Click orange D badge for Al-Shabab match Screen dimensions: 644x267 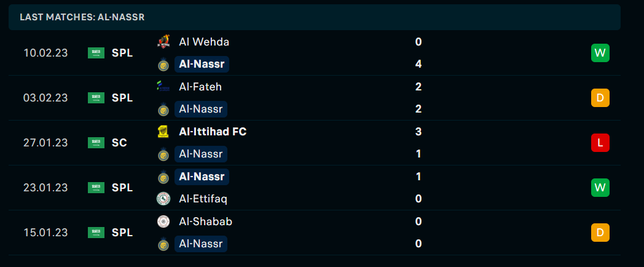tap(600, 233)
